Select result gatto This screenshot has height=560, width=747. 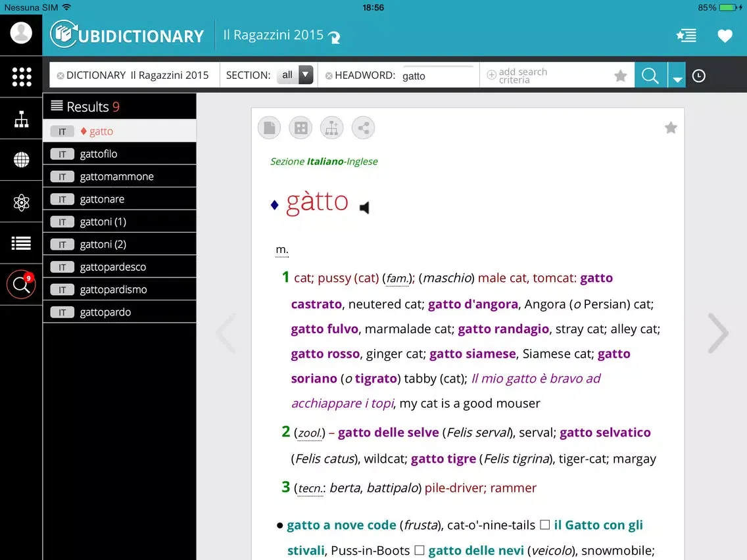pyautogui.click(x=120, y=131)
